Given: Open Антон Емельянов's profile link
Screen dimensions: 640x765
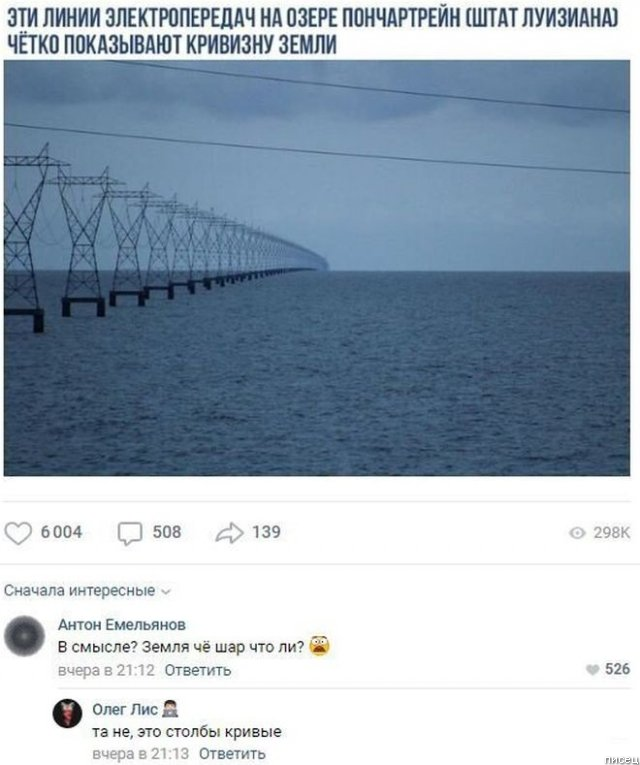Looking at the screenshot, I should [122, 624].
